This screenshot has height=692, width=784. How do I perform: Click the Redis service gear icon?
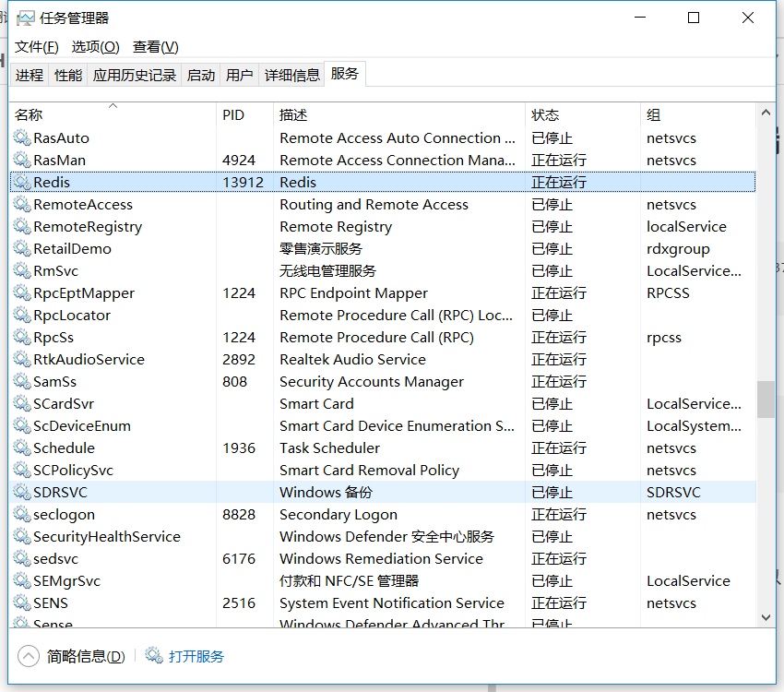(22, 182)
